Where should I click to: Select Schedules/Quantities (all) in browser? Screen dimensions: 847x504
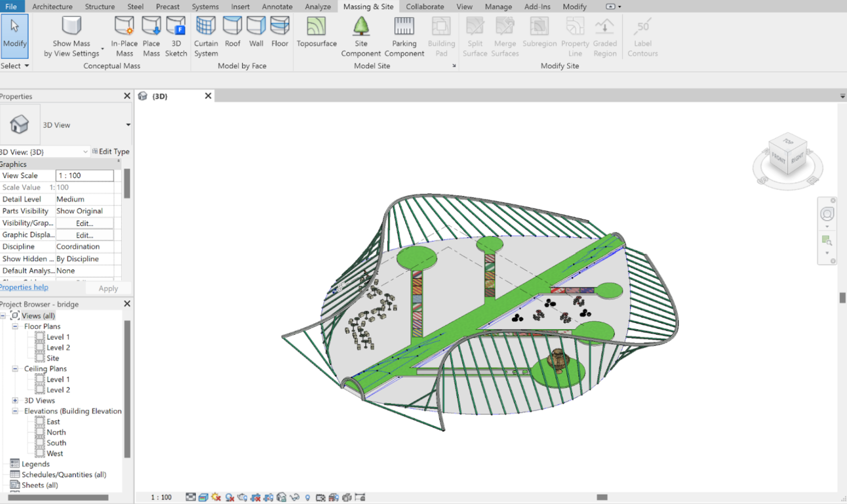(64, 474)
